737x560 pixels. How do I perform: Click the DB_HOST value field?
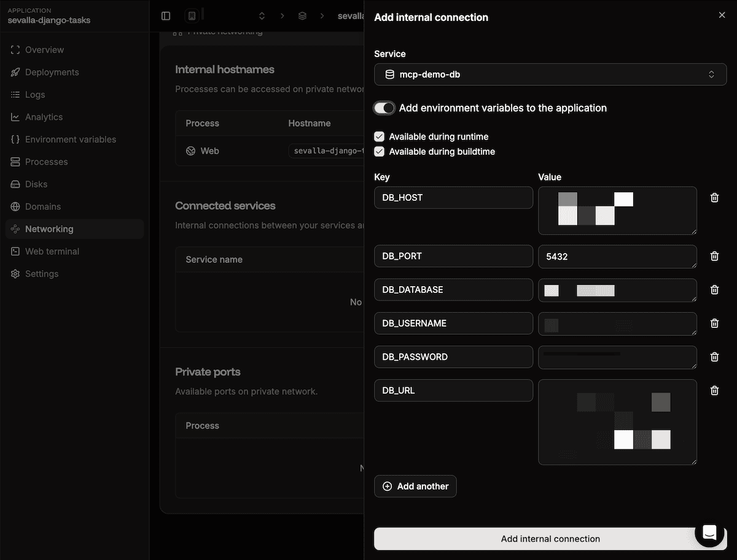click(617, 211)
